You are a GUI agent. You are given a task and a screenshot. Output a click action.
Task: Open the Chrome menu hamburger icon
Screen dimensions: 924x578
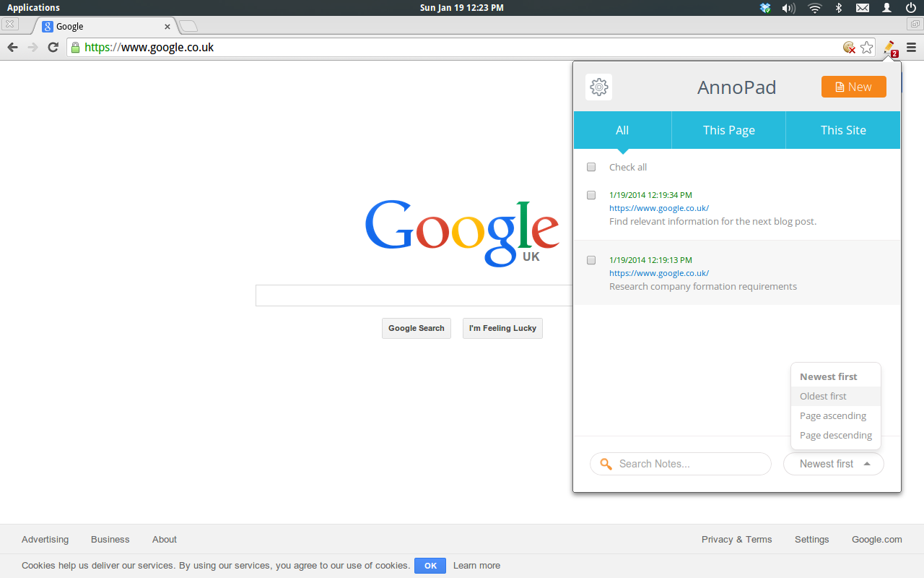pos(911,48)
